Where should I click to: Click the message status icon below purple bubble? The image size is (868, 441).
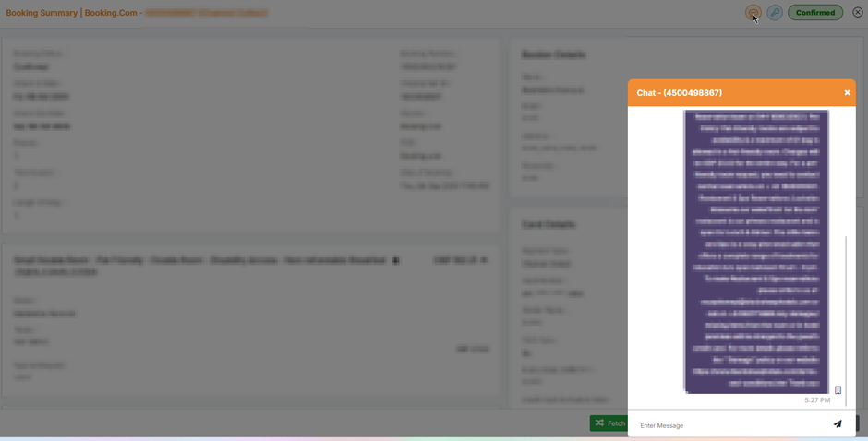coord(838,390)
